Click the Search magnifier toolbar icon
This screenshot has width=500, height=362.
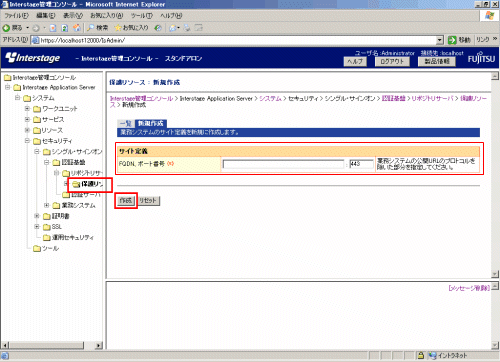pos(90,28)
